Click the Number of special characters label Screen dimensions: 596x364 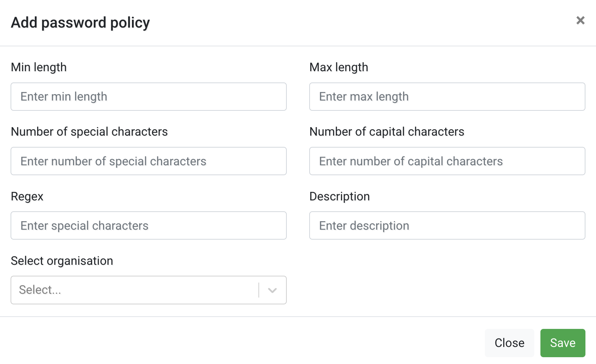pyautogui.click(x=89, y=132)
